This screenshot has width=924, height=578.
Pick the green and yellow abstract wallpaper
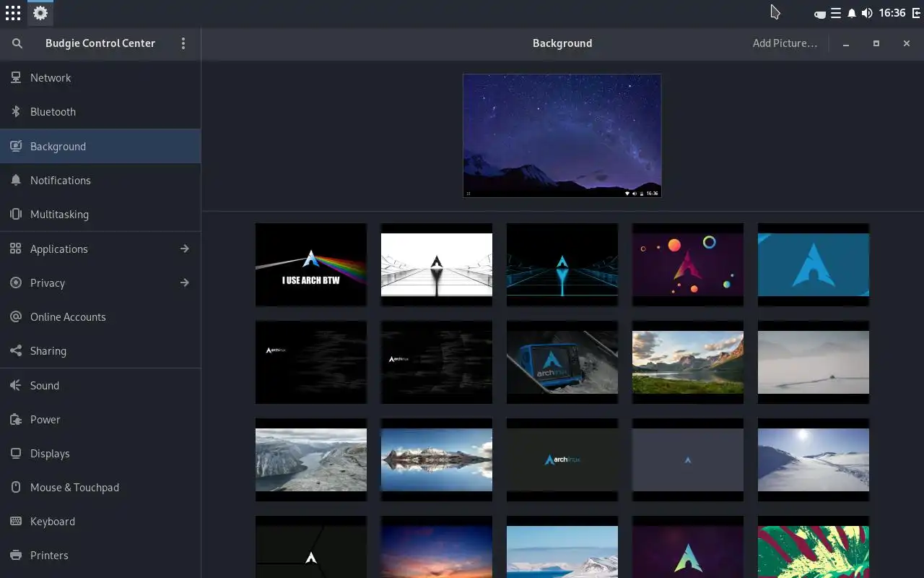pyautogui.click(x=814, y=547)
